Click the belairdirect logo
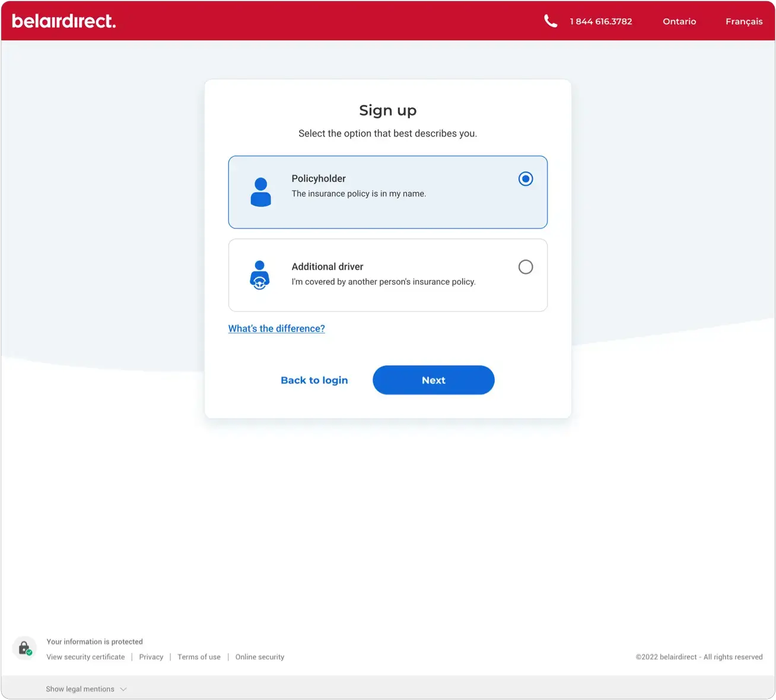Screen dimensions: 776x700 click(63, 21)
